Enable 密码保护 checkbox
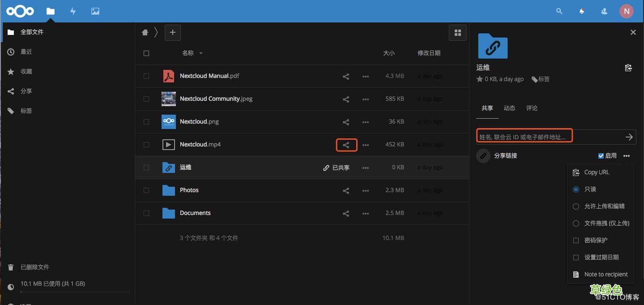The height and width of the screenshot is (305, 644). (576, 241)
